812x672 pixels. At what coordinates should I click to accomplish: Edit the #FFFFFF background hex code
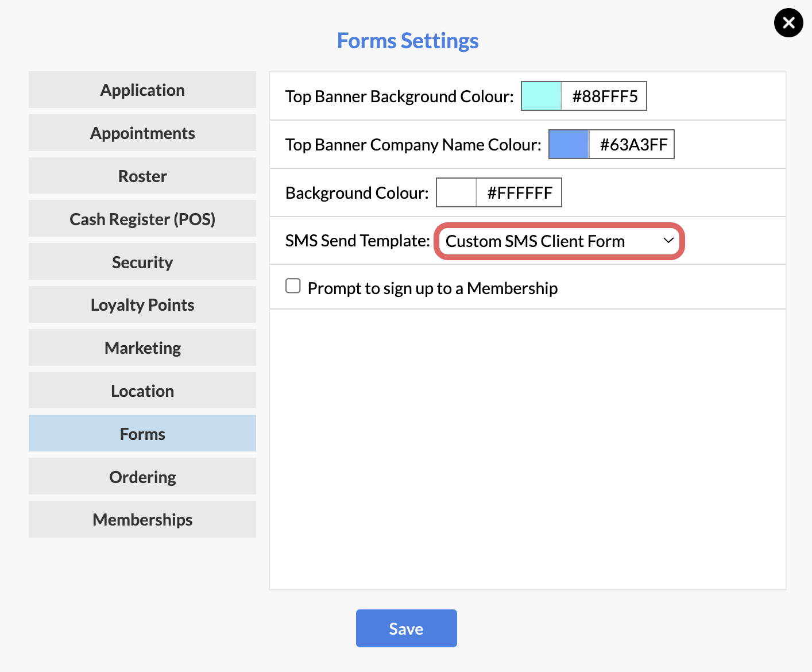tap(519, 192)
